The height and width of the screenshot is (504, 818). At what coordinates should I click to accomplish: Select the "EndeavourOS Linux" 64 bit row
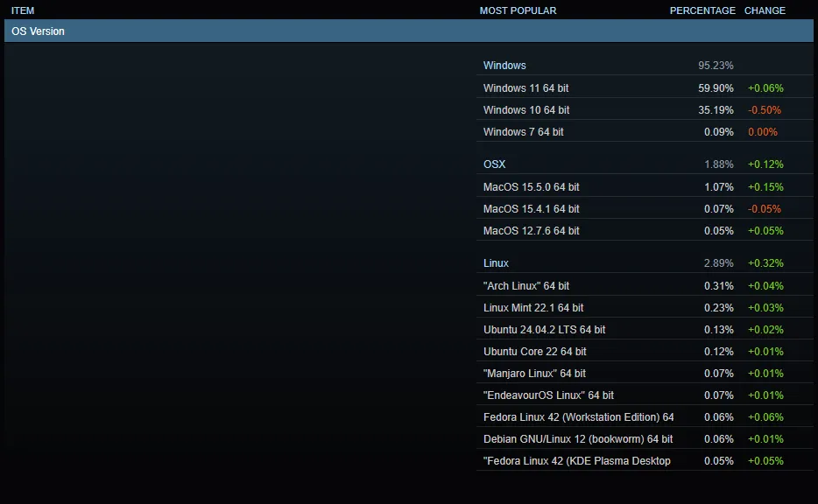(645, 395)
